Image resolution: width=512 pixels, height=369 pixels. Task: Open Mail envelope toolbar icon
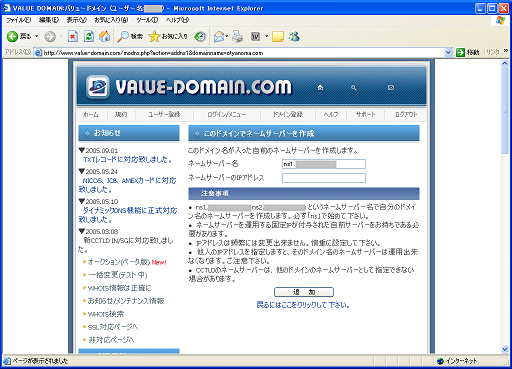click(x=219, y=36)
